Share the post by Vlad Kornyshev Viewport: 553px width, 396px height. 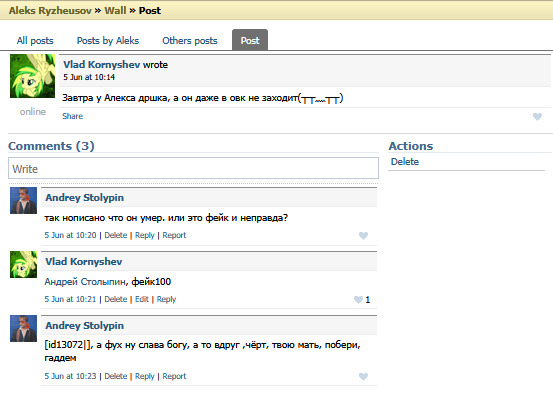coord(73,116)
